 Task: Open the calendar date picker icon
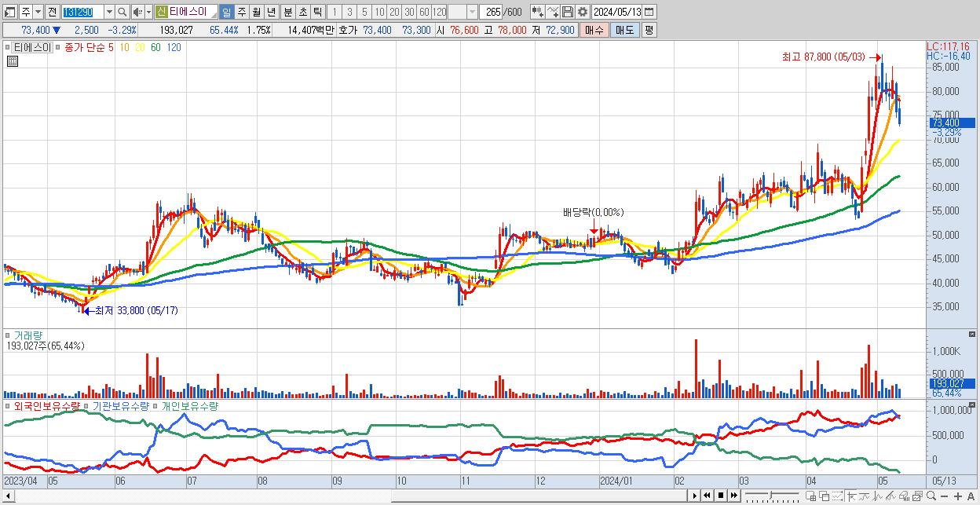pyautogui.click(x=649, y=12)
